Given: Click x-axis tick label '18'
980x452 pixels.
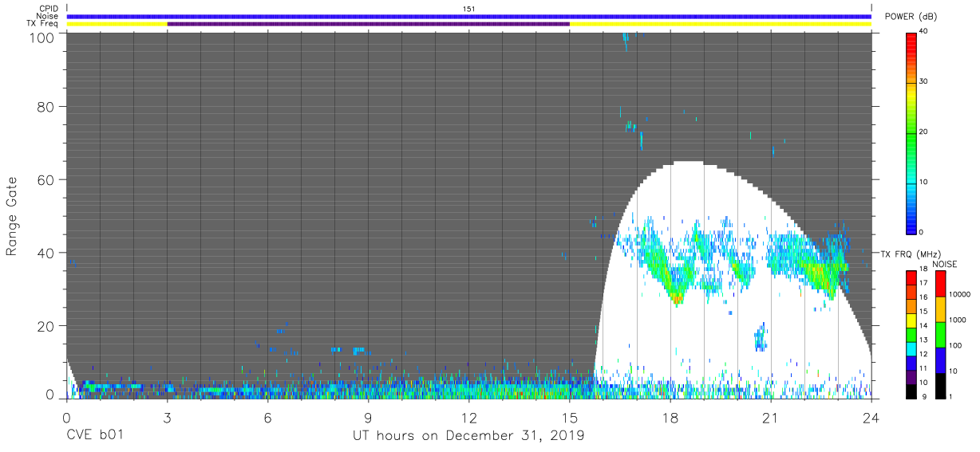Looking at the screenshot, I should point(670,417).
